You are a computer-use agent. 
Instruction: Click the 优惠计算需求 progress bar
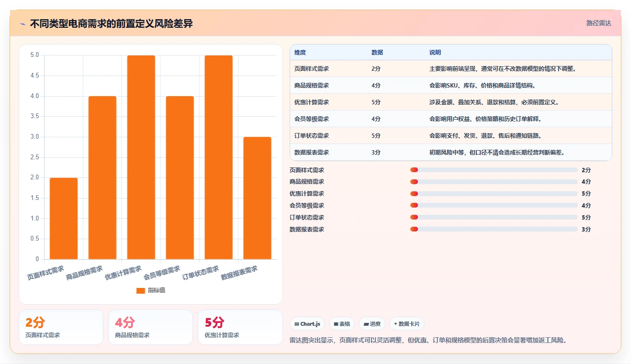pos(494,194)
